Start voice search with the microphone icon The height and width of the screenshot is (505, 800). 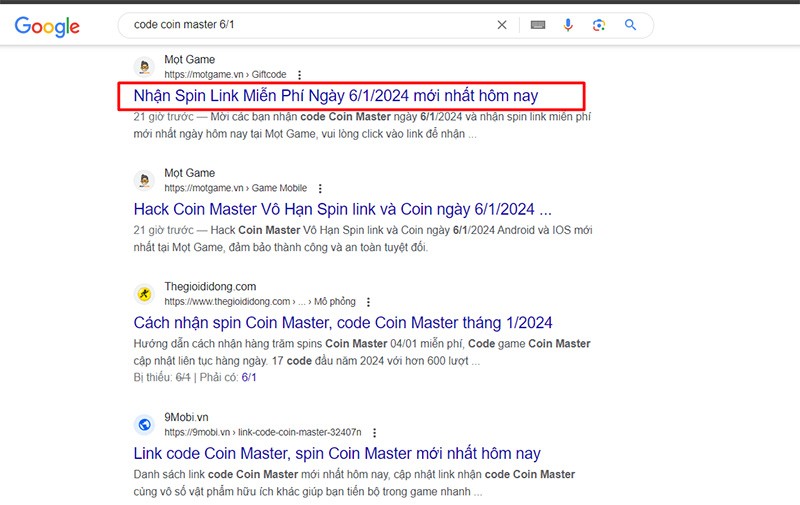[568, 24]
